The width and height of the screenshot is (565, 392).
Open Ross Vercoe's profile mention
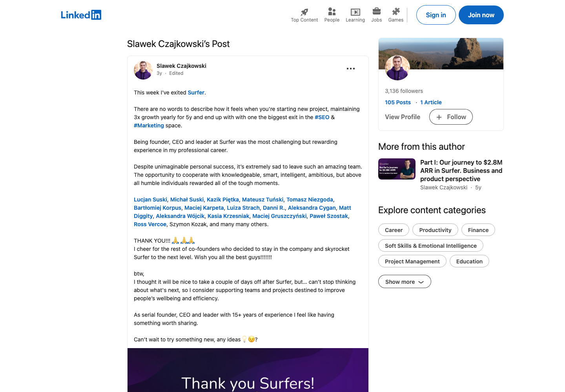150,224
